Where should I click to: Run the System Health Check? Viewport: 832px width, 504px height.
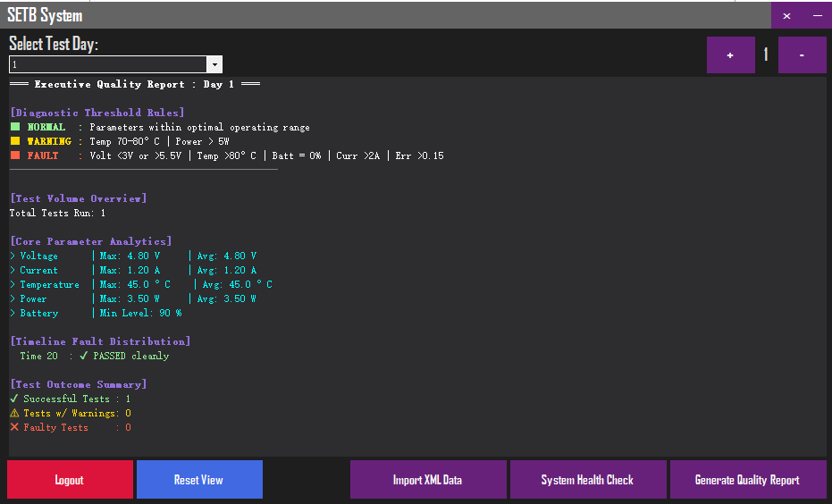click(x=588, y=480)
